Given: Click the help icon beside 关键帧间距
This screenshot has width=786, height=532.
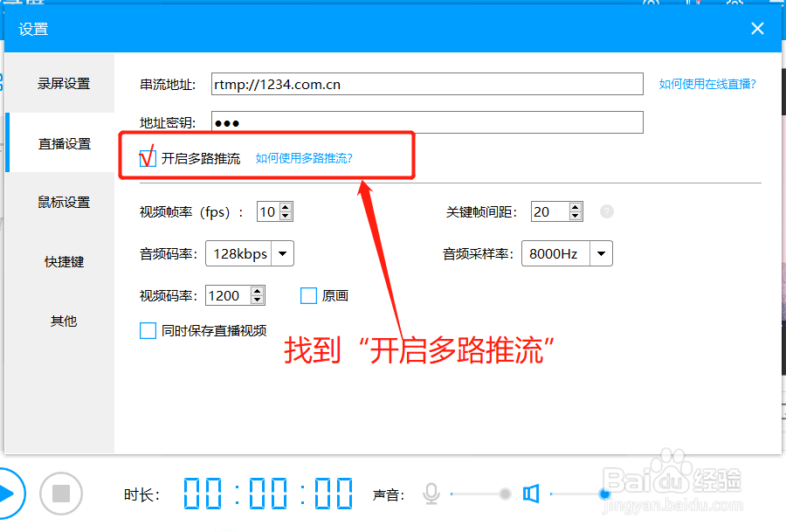Looking at the screenshot, I should [606, 211].
